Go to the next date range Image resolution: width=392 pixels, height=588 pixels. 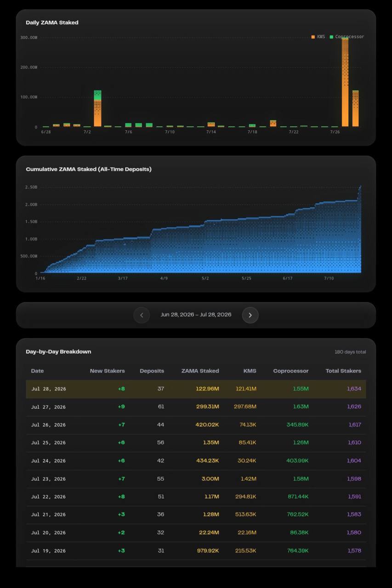(250, 315)
